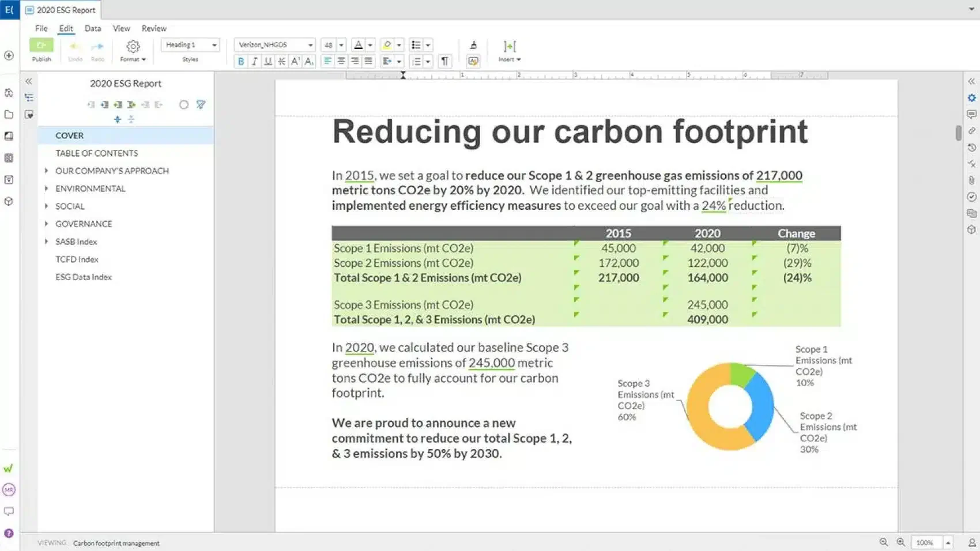Apply the font color A button
This screenshot has height=551, width=980.
pos(358,45)
